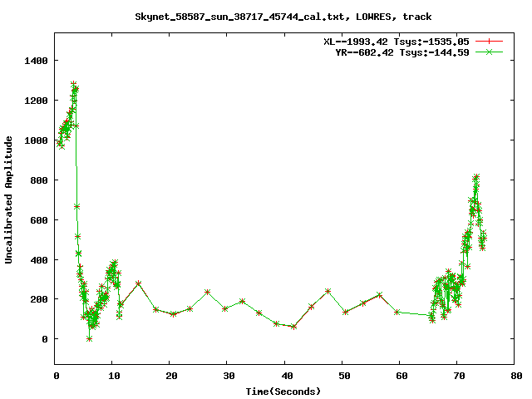Click the 30 x-axis tick label
The height and width of the screenshot is (399, 532).
pos(229,376)
